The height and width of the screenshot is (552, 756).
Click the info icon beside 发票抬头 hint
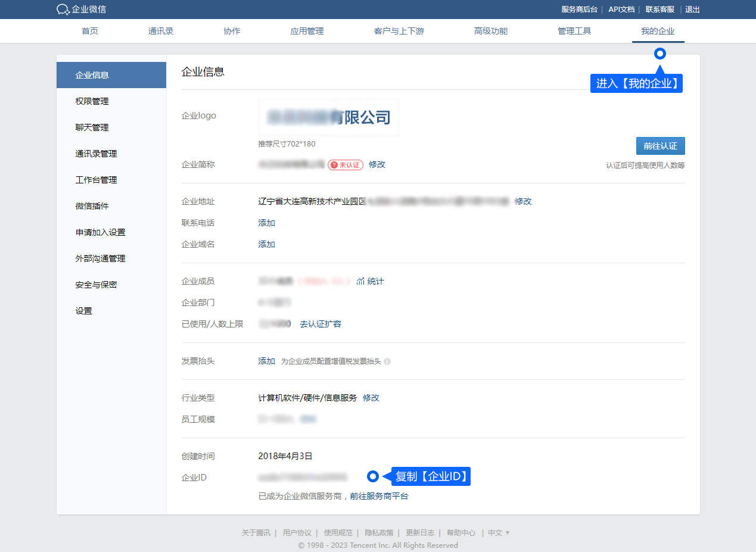click(387, 361)
